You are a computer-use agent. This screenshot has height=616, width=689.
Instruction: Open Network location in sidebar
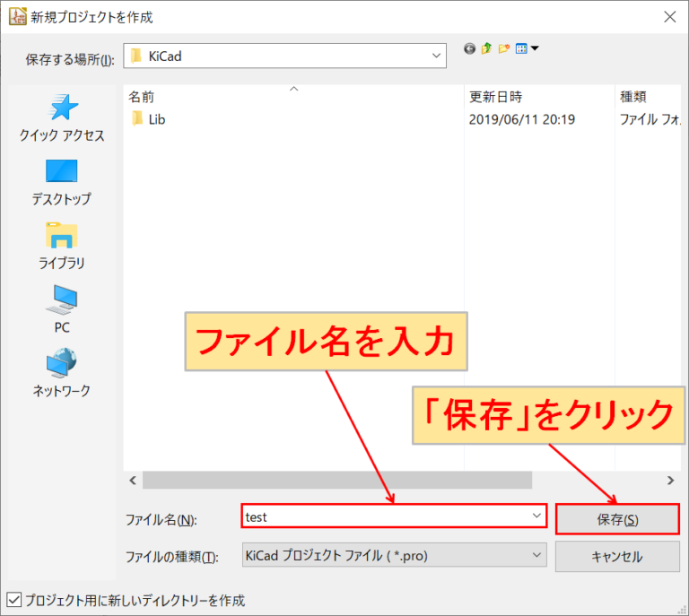[62, 373]
